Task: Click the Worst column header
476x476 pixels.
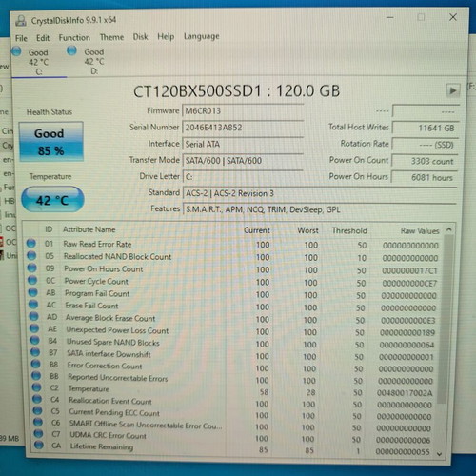Action: point(307,230)
